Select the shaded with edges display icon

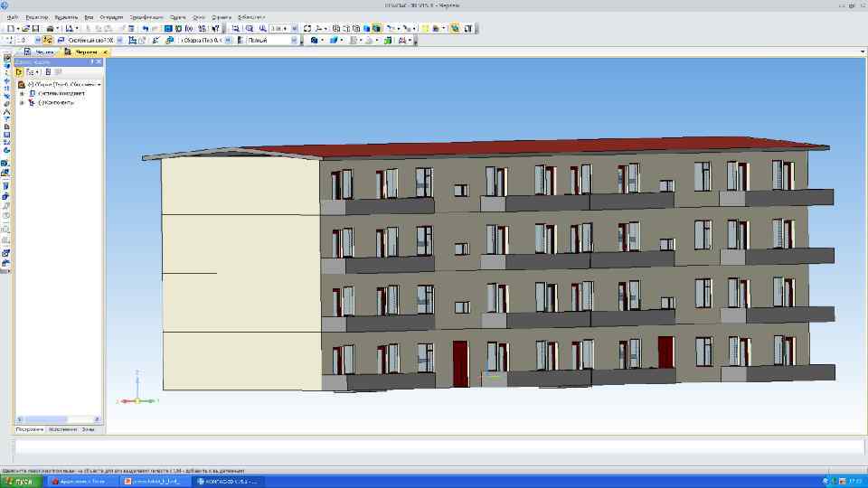[376, 28]
